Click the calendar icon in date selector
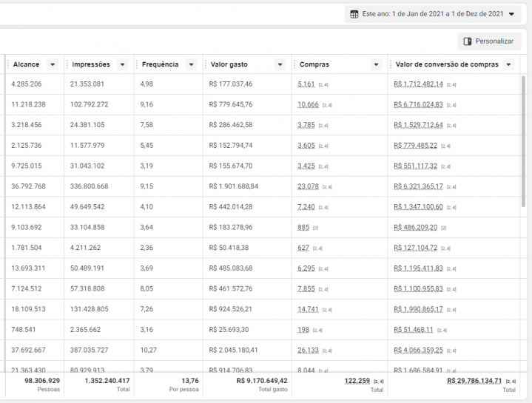 [x=354, y=14]
